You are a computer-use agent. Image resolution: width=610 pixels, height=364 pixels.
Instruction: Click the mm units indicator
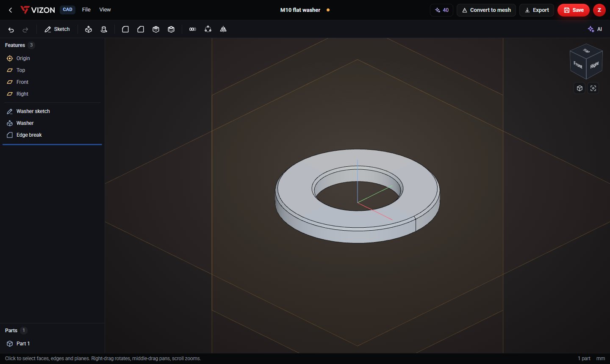pyautogui.click(x=601, y=358)
